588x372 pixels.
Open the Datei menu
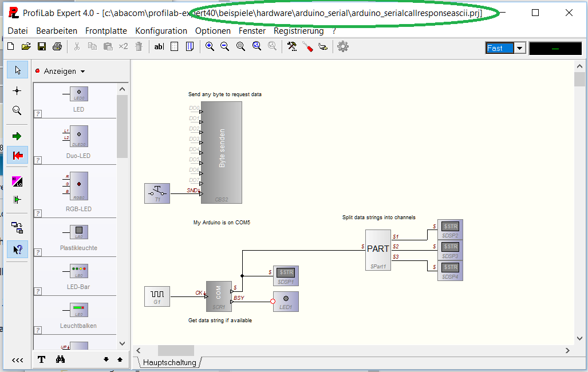pyautogui.click(x=18, y=31)
